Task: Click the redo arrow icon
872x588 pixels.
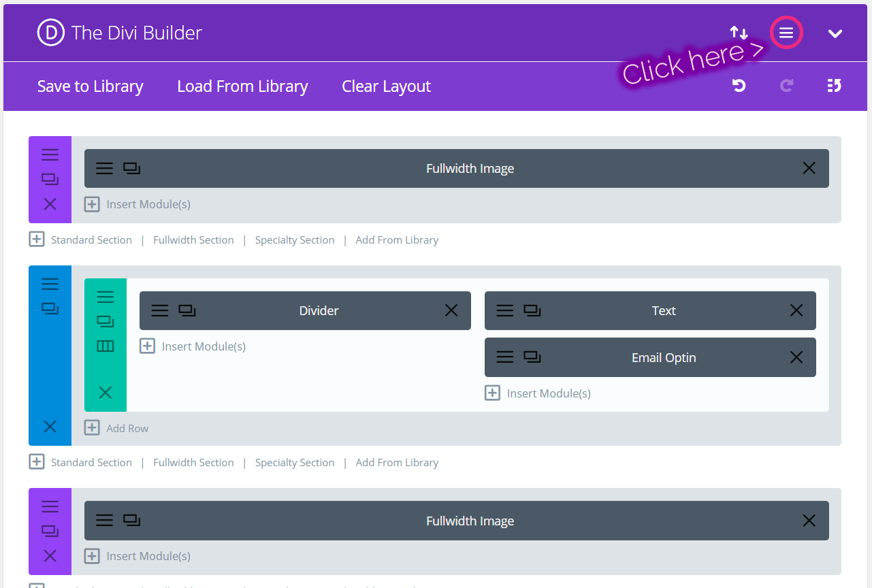Action: coord(786,86)
